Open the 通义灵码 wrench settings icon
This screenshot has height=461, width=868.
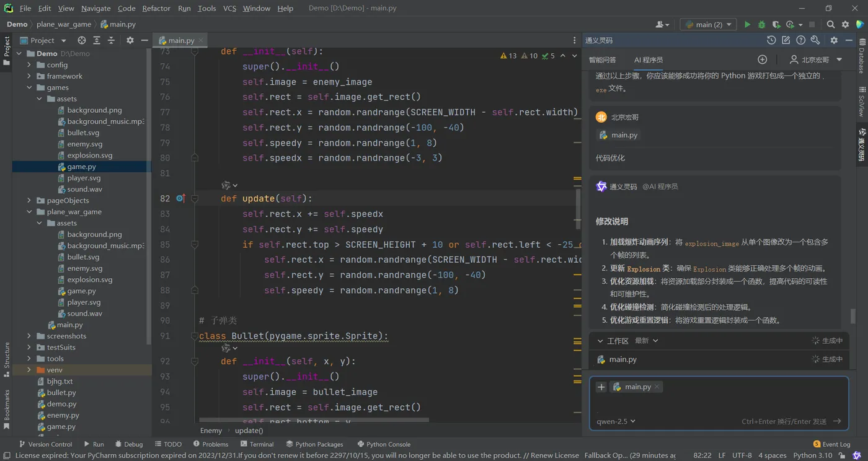(x=815, y=40)
